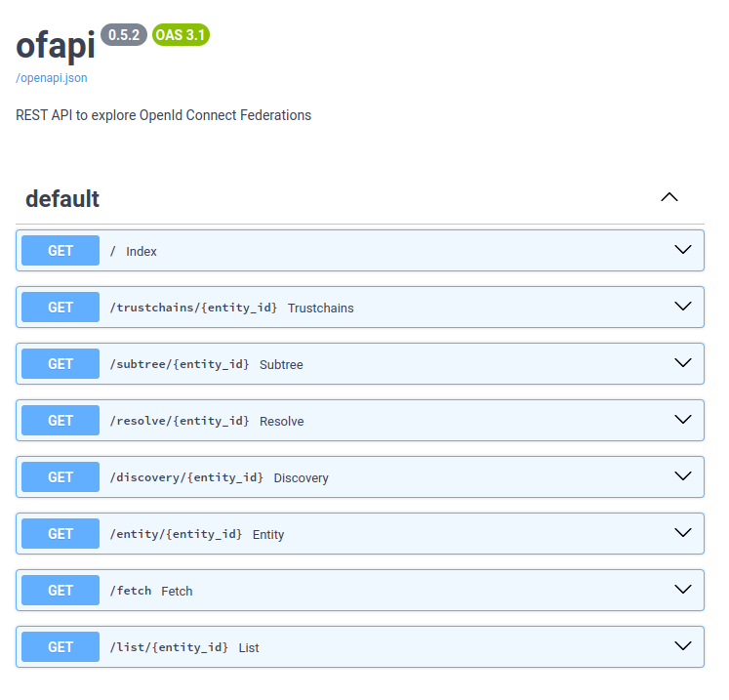Viewport: 729px width, 700px height.
Task: Expand the Subtree endpoint chevron
Action: pos(682,363)
